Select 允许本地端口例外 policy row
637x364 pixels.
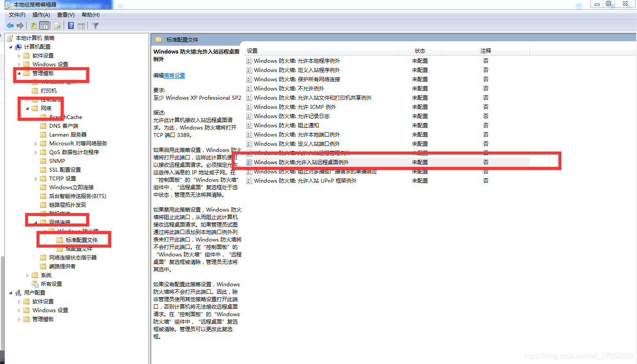(387, 135)
